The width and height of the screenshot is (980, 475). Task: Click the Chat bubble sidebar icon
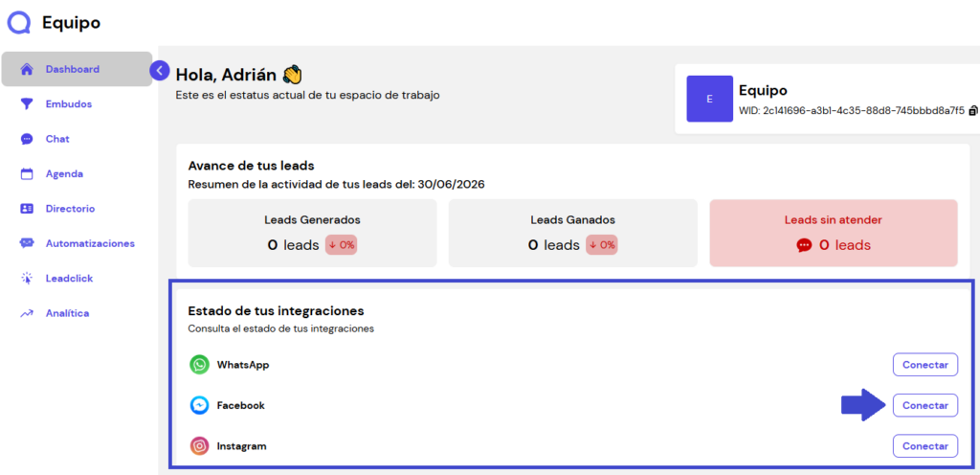(26, 140)
